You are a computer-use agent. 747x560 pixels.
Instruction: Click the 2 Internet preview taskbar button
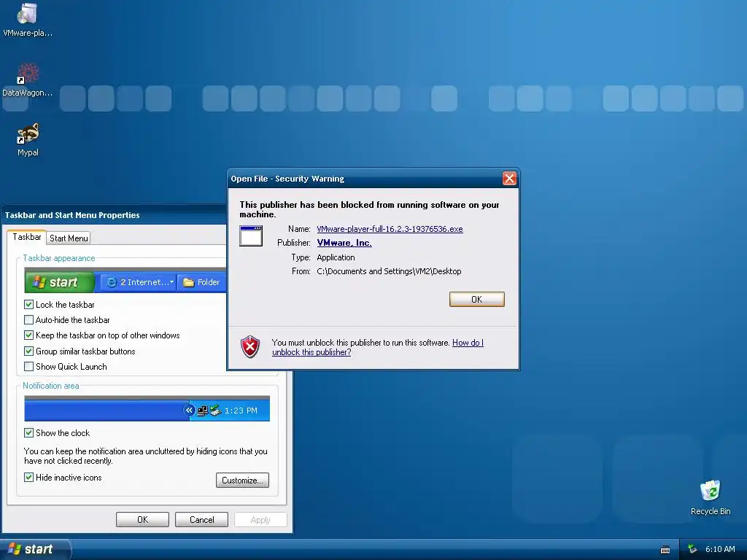click(x=139, y=282)
